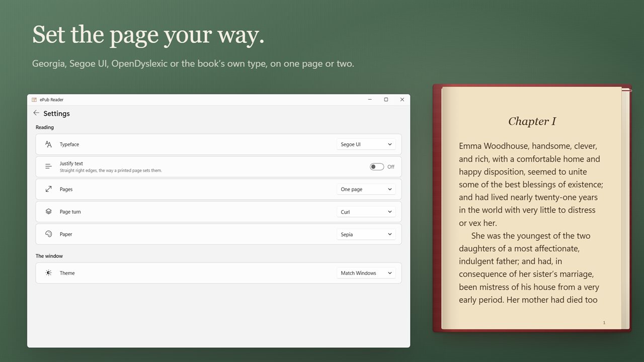Viewport: 644px width, 362px height.
Task: Close the ePub Reader window
Action: pos(402,100)
